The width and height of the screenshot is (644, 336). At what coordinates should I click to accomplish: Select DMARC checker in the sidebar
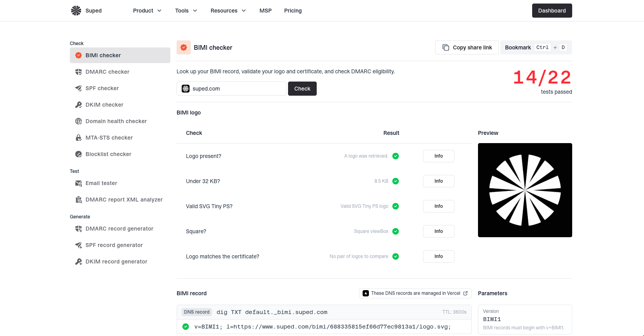coord(120,72)
